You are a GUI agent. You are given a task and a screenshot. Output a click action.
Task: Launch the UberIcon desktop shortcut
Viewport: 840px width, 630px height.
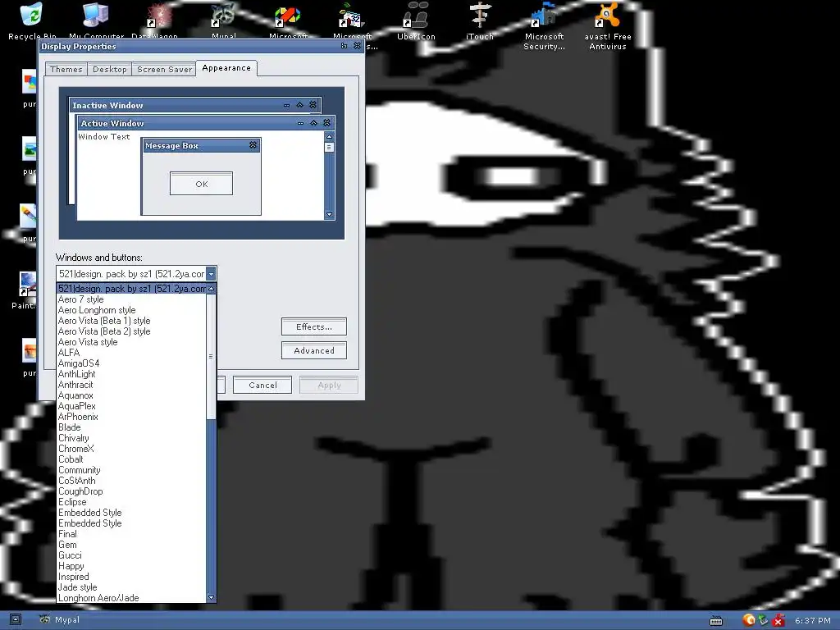(416, 21)
